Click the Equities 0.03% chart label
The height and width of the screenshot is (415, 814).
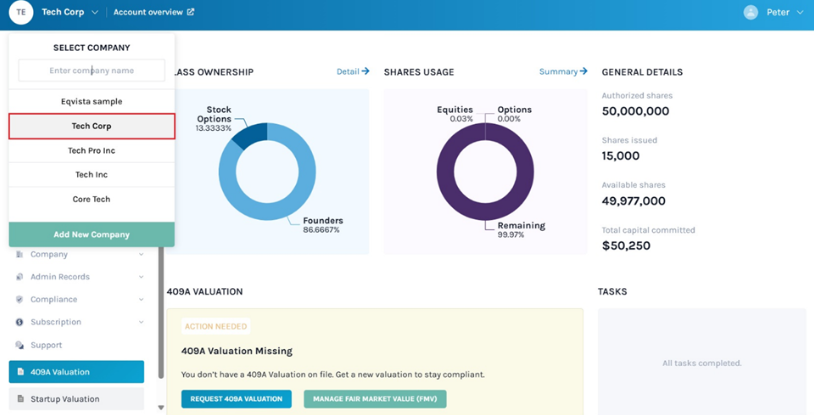[x=455, y=114]
